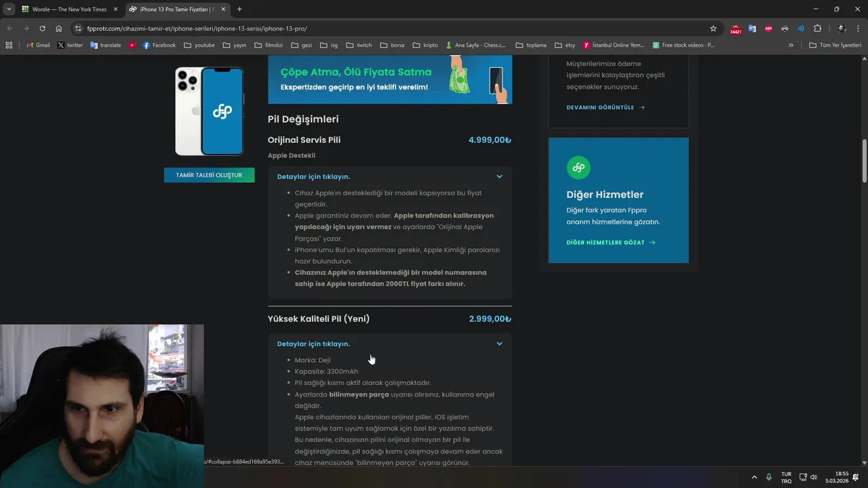Open the twitter bookmark

click(x=70, y=45)
